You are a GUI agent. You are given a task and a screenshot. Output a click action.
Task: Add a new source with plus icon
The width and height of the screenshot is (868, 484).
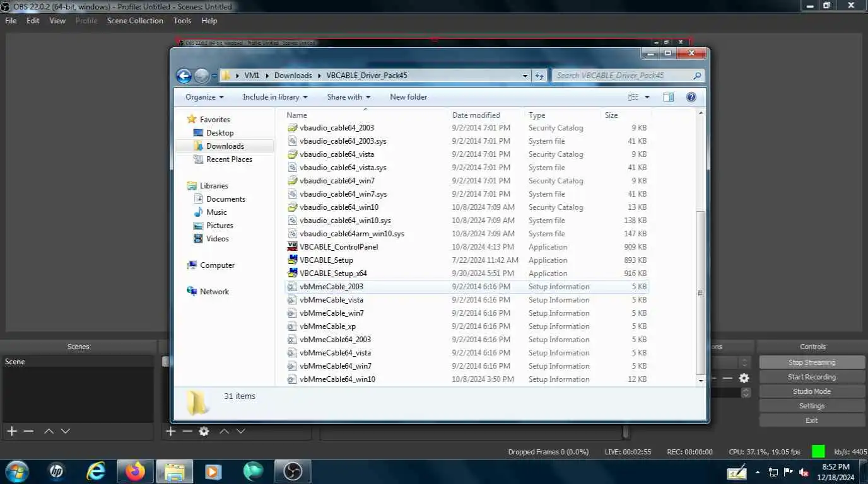pyautogui.click(x=171, y=431)
